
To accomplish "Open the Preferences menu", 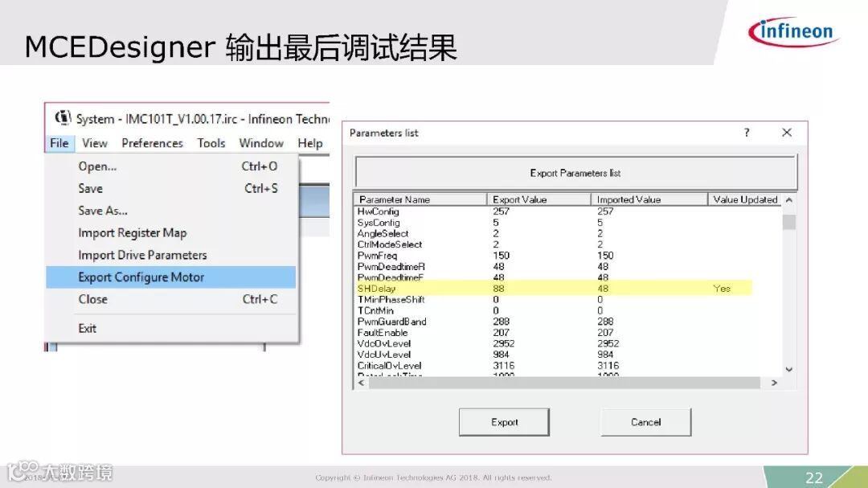I will tap(152, 143).
